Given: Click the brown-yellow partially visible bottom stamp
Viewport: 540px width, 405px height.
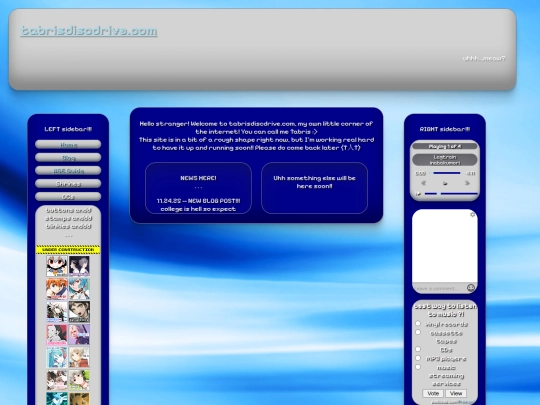Looking at the screenshot, I should [79, 399].
